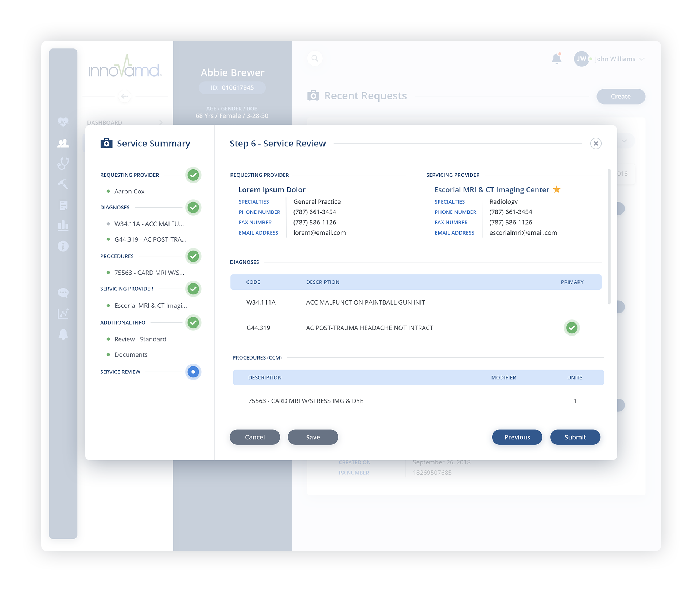This screenshot has height=592, width=700.
Task: Toggle Servicing Provider step checkmark
Action: 193,289
